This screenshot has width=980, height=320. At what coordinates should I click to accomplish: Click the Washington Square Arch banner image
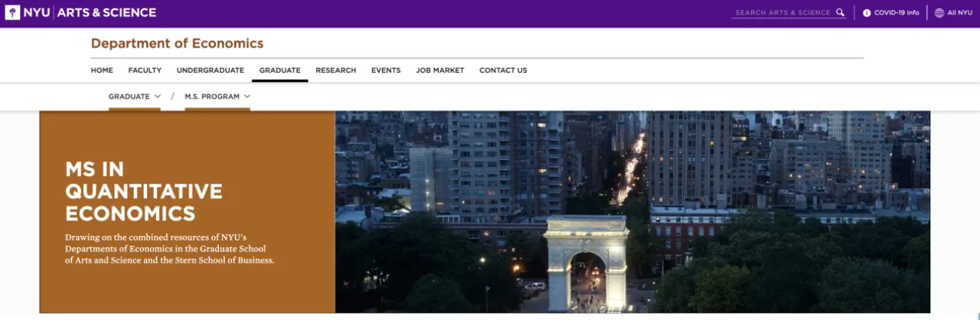click(x=632, y=212)
